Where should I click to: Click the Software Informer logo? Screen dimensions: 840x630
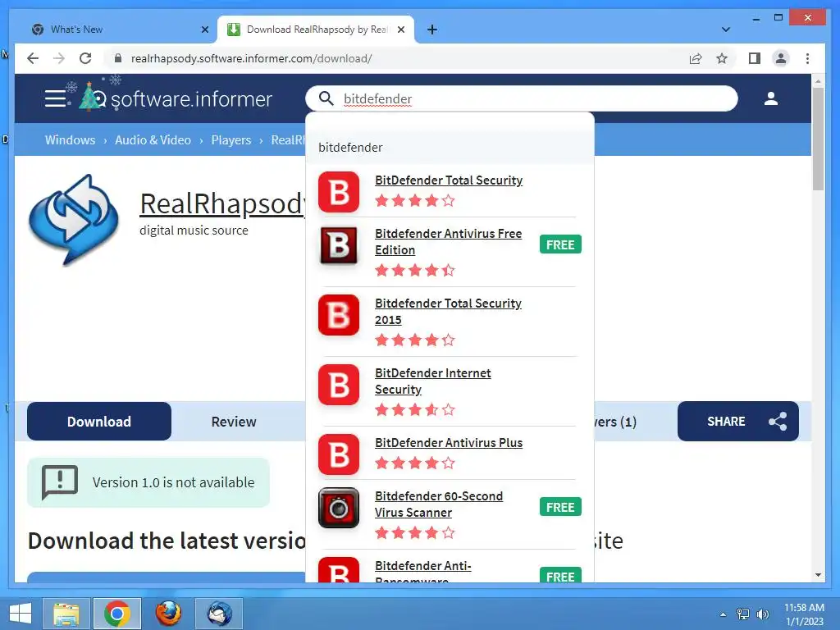coord(176,98)
